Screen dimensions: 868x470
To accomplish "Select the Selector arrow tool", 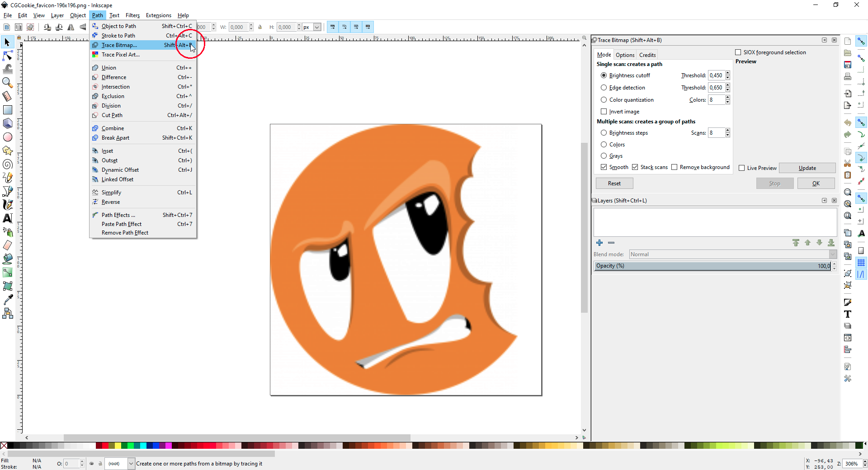I will click(x=7, y=42).
